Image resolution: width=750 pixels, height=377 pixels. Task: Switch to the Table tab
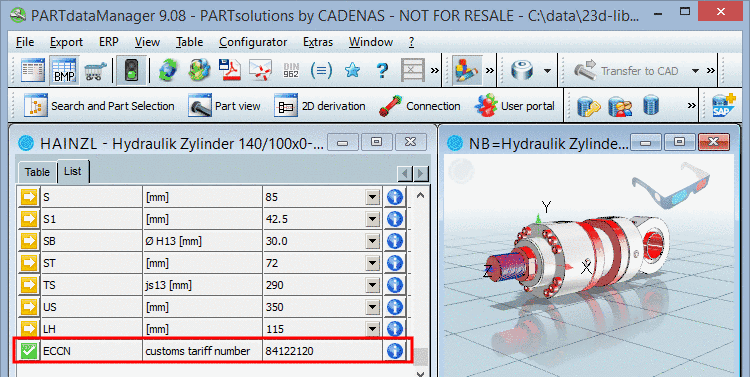[37, 172]
